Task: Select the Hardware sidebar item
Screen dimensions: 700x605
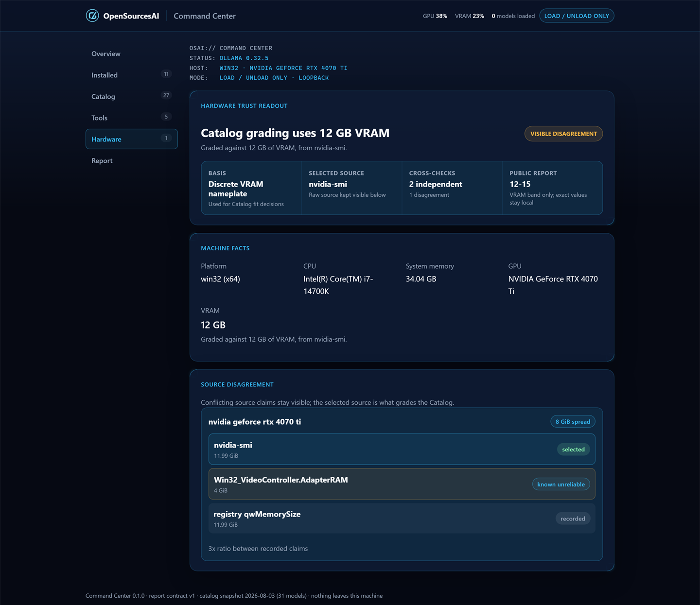Action: (131, 139)
